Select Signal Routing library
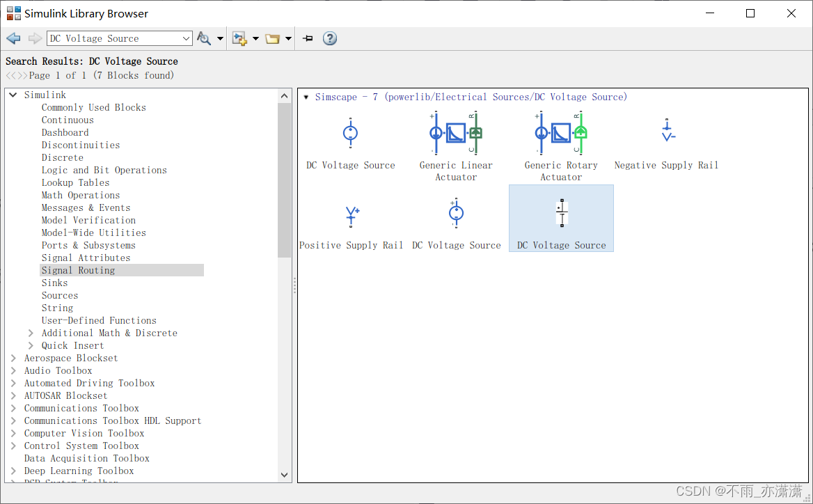 tap(122, 270)
